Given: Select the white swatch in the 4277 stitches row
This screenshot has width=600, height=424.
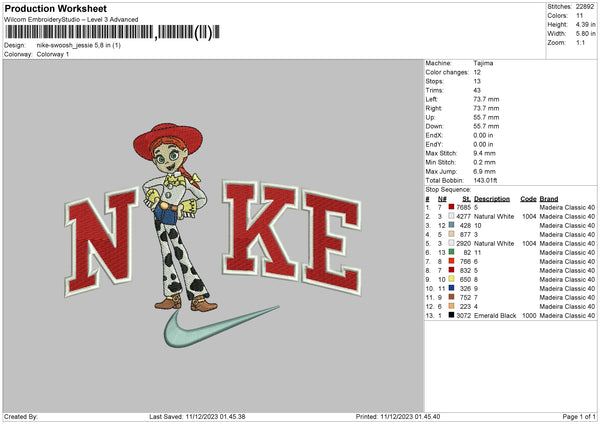Looking at the screenshot, I should click(452, 216).
